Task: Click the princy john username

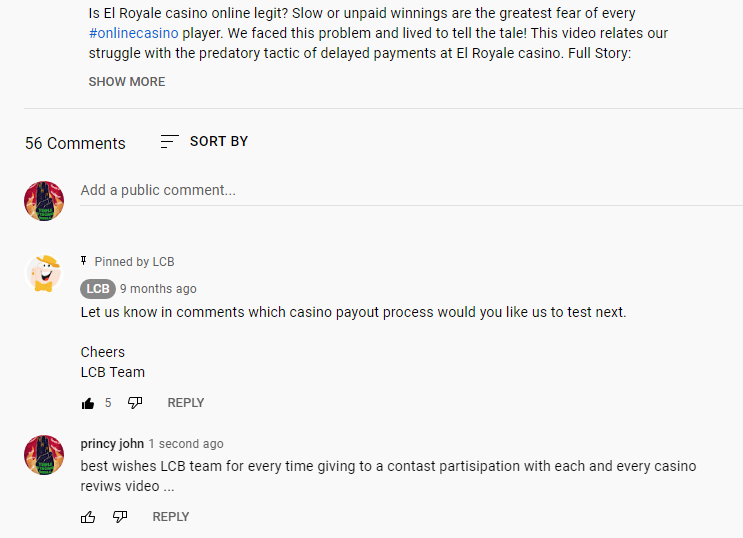Action: (x=112, y=444)
